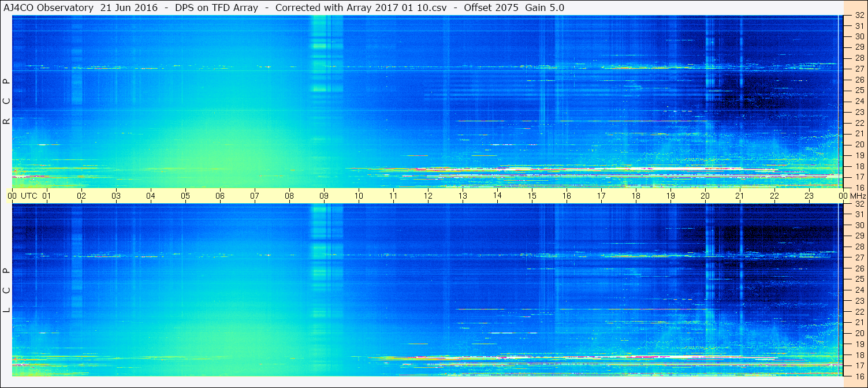Select the 16 hour marker on time axis
The width and height of the screenshot is (868, 388).
tap(567, 196)
